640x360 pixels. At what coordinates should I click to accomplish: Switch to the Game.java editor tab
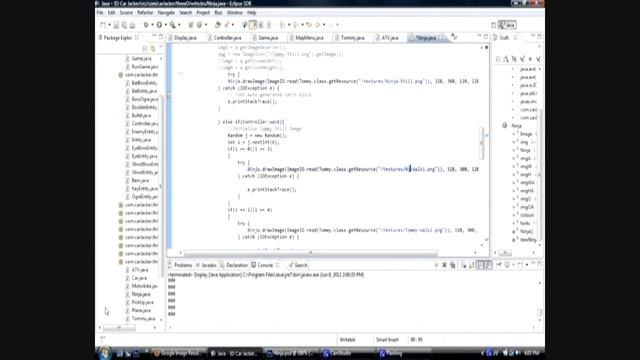tap(265, 38)
